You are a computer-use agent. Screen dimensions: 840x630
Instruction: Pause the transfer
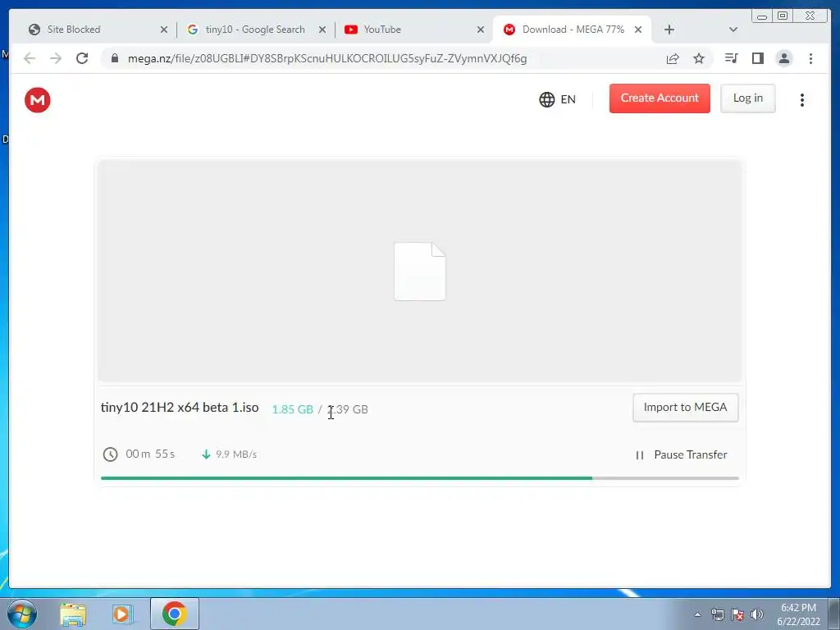682,454
